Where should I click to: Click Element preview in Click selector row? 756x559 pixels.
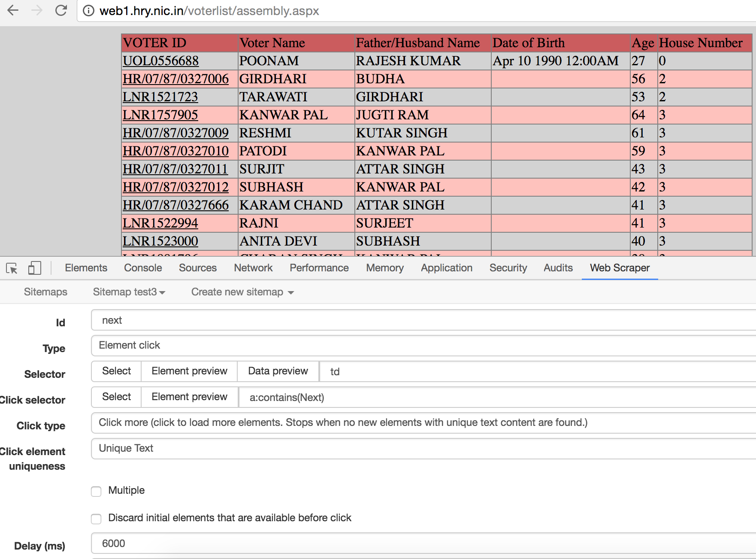coord(189,397)
